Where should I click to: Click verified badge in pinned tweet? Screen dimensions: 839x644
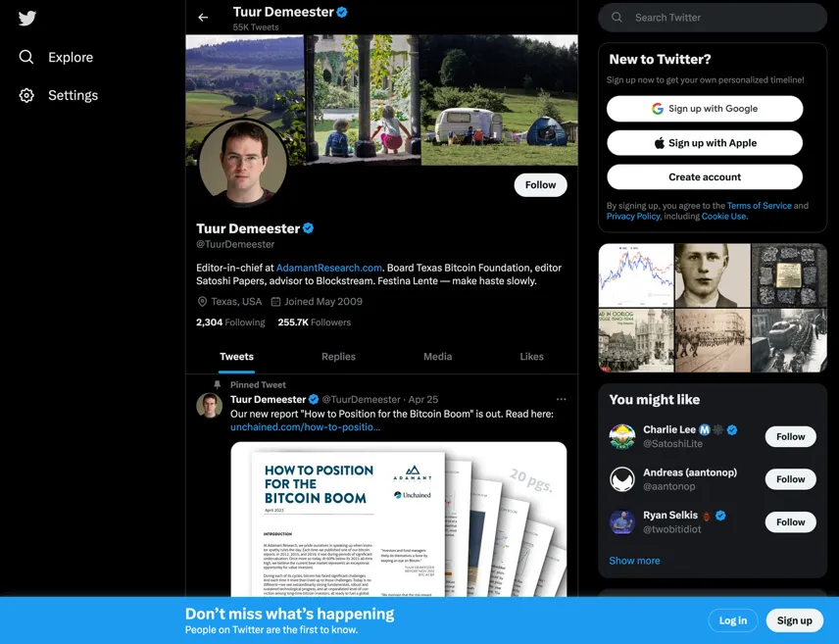(314, 399)
